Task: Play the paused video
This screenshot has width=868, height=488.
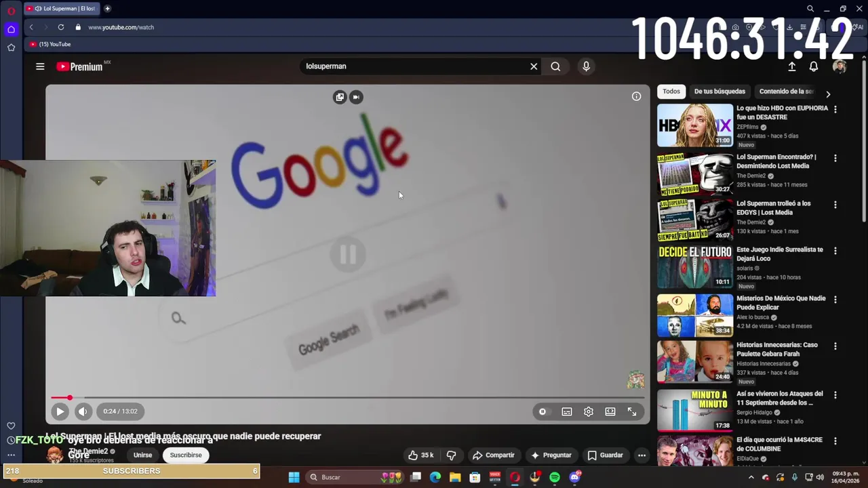Action: tap(60, 411)
